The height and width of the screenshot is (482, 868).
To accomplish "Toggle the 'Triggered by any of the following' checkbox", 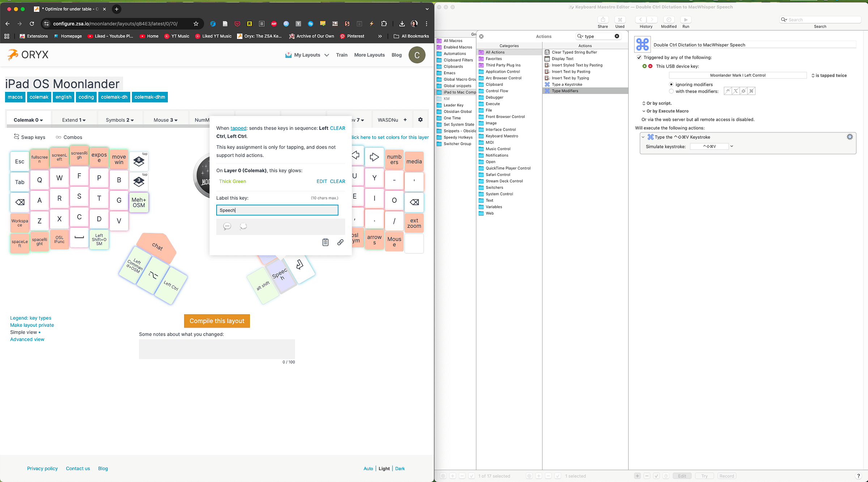I will 639,57.
